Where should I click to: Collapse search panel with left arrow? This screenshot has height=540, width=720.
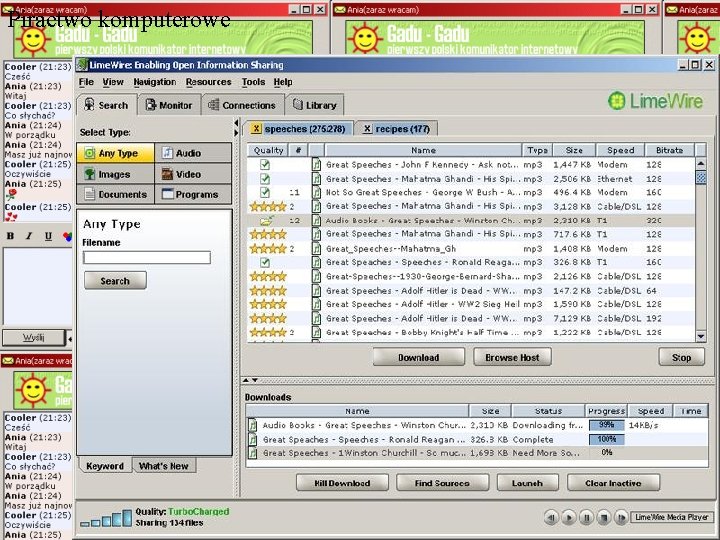tap(236, 123)
